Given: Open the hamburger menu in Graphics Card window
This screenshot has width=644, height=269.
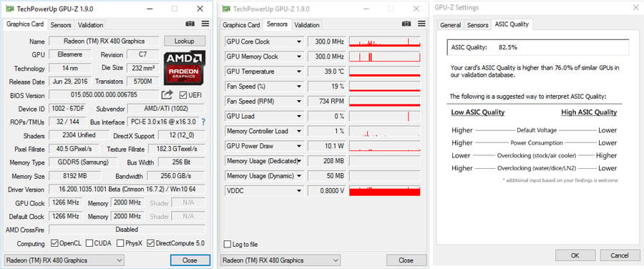Looking at the screenshot, I should [x=205, y=24].
